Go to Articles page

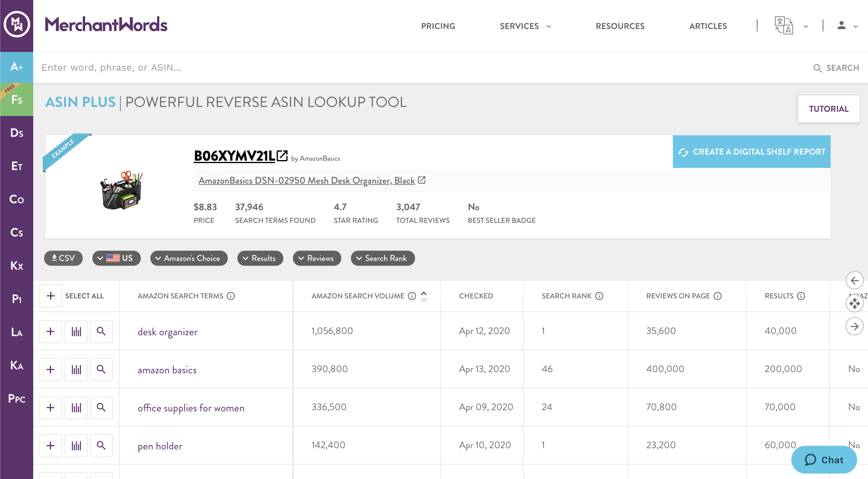(708, 26)
